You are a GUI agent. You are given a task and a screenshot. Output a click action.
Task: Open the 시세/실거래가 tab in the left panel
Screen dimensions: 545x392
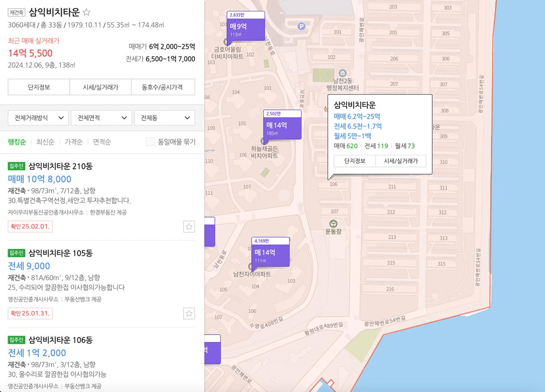100,87
